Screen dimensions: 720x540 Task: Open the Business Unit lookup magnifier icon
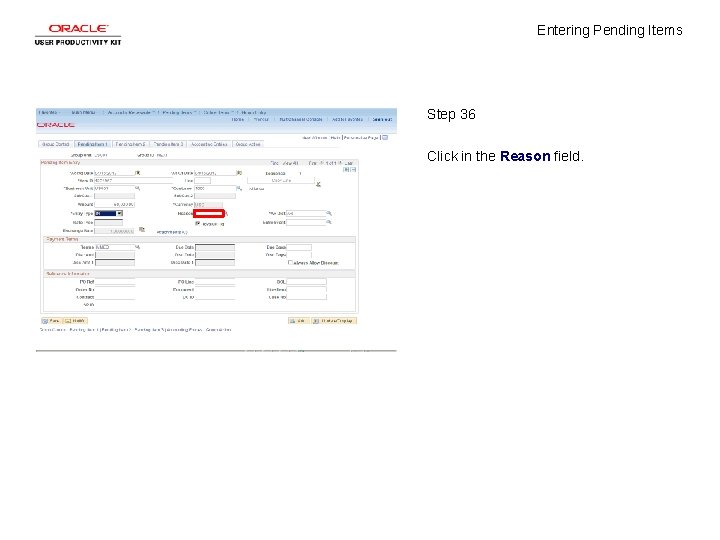(x=137, y=188)
